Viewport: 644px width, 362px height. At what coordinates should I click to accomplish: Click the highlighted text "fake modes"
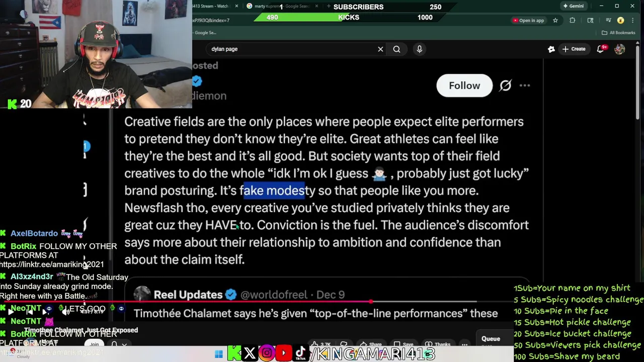click(274, 191)
